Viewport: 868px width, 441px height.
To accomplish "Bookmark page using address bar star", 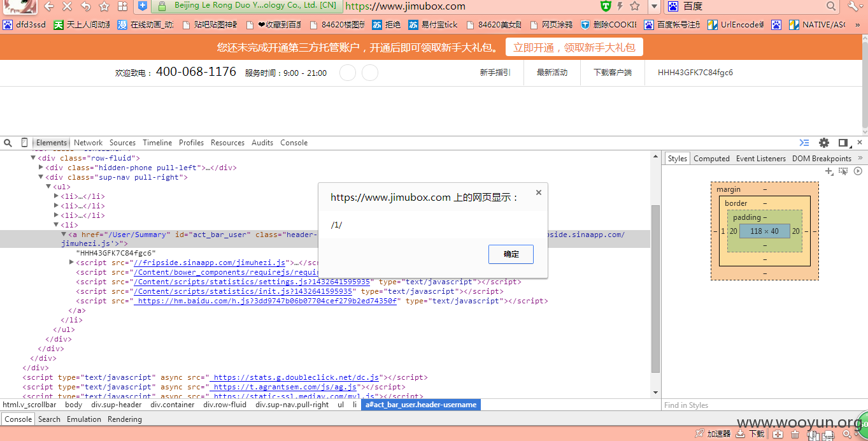I will point(635,6).
